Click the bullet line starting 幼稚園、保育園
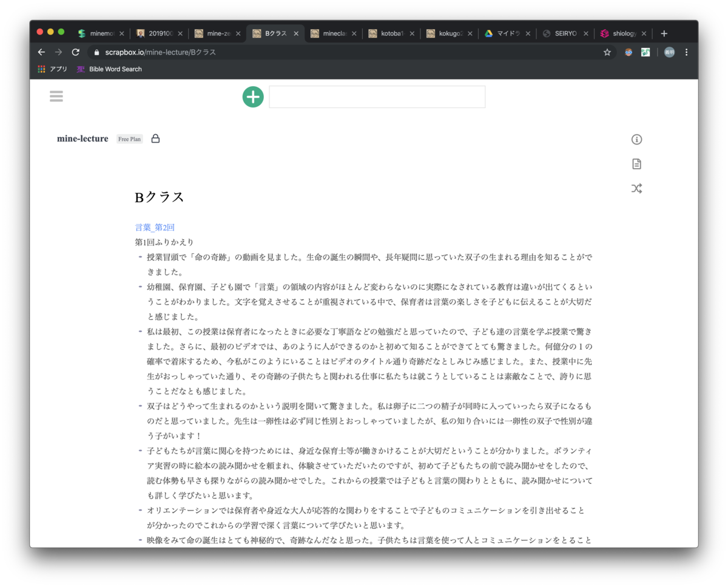The image size is (728, 587). click(x=369, y=301)
